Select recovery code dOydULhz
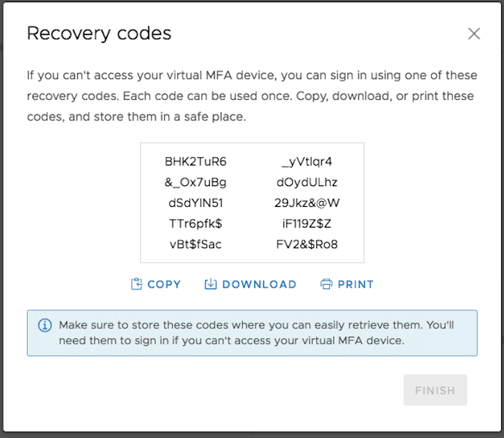504x438 pixels. 307,182
